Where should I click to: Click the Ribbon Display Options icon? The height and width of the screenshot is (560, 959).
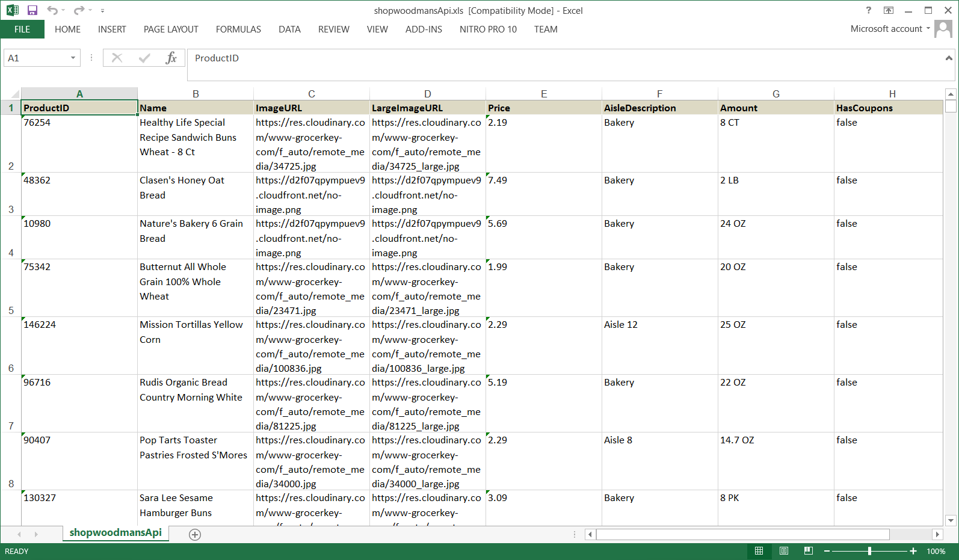[888, 10]
